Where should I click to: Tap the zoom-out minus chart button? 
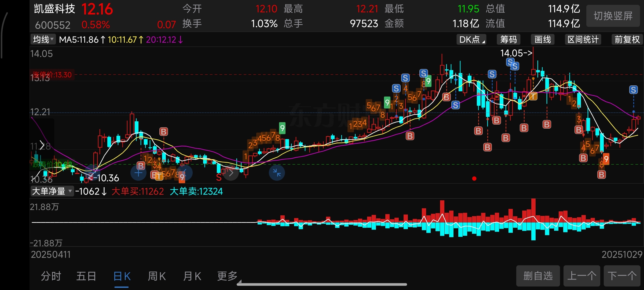(x=92, y=173)
